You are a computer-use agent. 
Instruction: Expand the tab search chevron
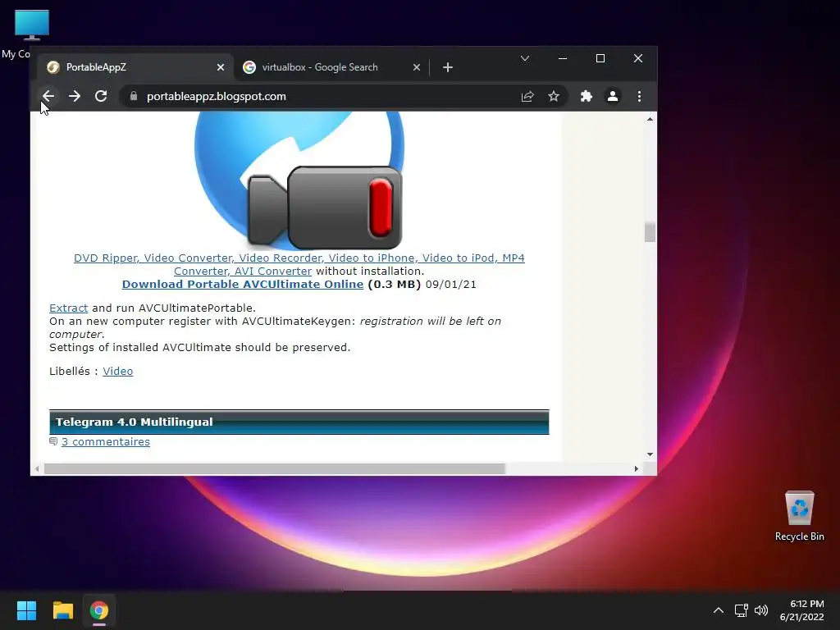tap(525, 58)
